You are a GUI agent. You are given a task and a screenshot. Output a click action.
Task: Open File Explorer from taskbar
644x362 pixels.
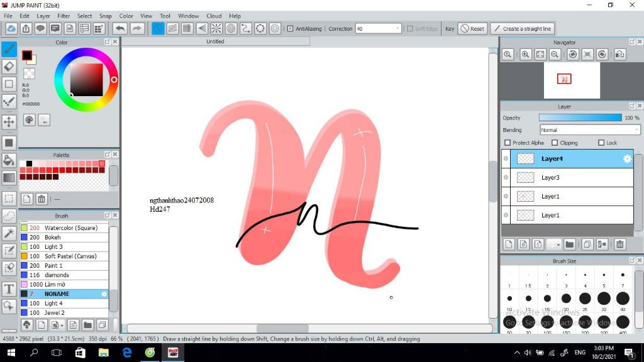pyautogui.click(x=103, y=353)
